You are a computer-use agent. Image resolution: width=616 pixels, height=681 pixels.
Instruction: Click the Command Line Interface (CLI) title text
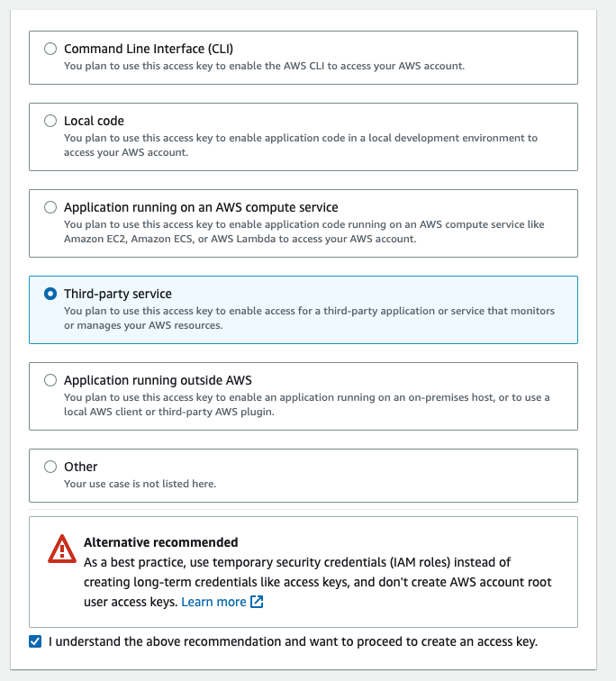(x=149, y=49)
